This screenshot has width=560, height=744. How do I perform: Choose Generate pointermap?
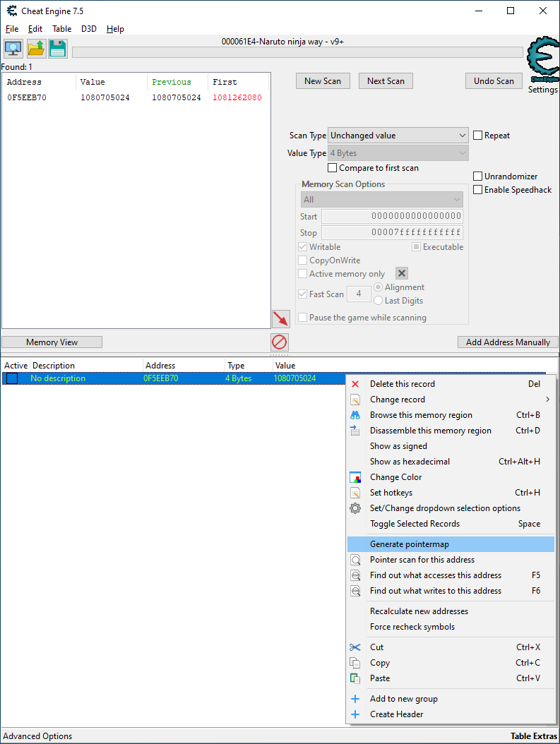point(451,544)
